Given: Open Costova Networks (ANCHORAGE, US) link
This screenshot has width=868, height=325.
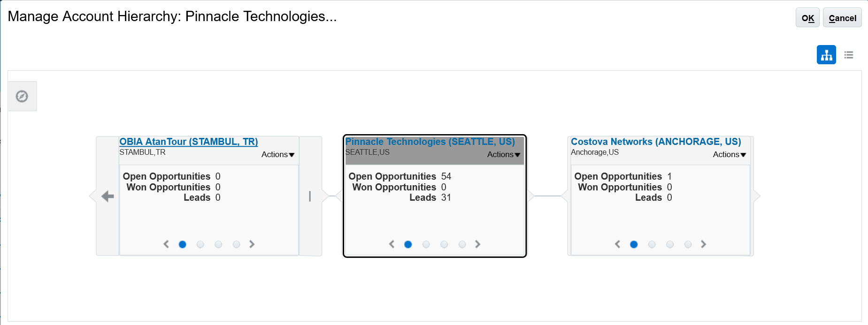Looking at the screenshot, I should pos(656,142).
